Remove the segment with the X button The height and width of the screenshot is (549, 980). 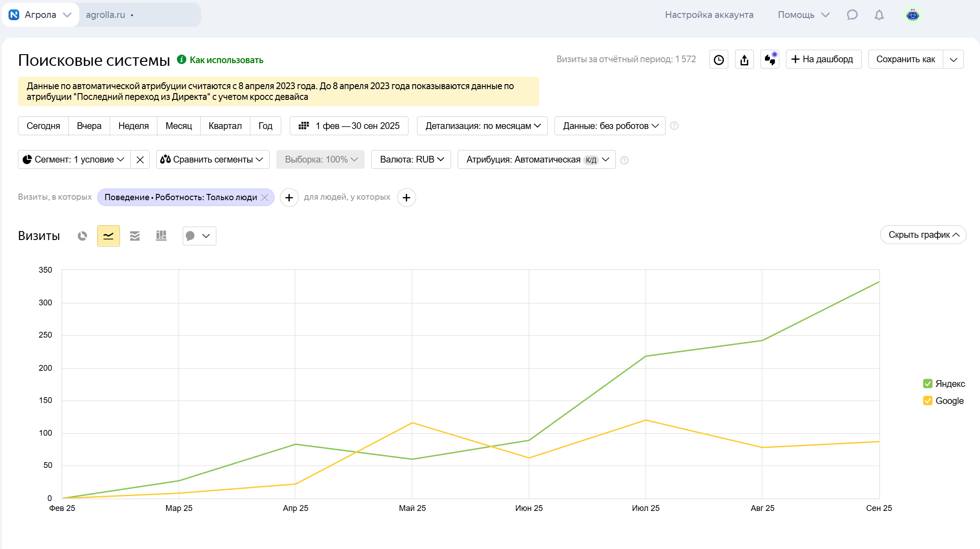click(140, 160)
